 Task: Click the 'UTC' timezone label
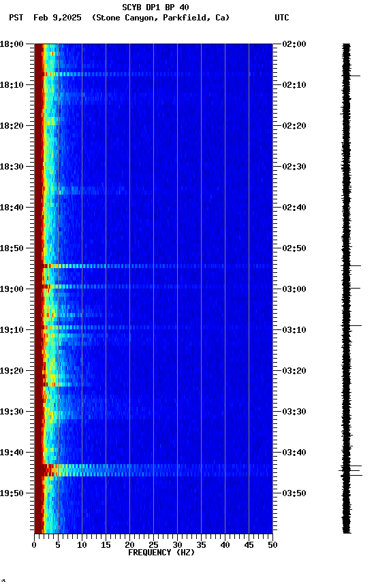click(x=282, y=18)
